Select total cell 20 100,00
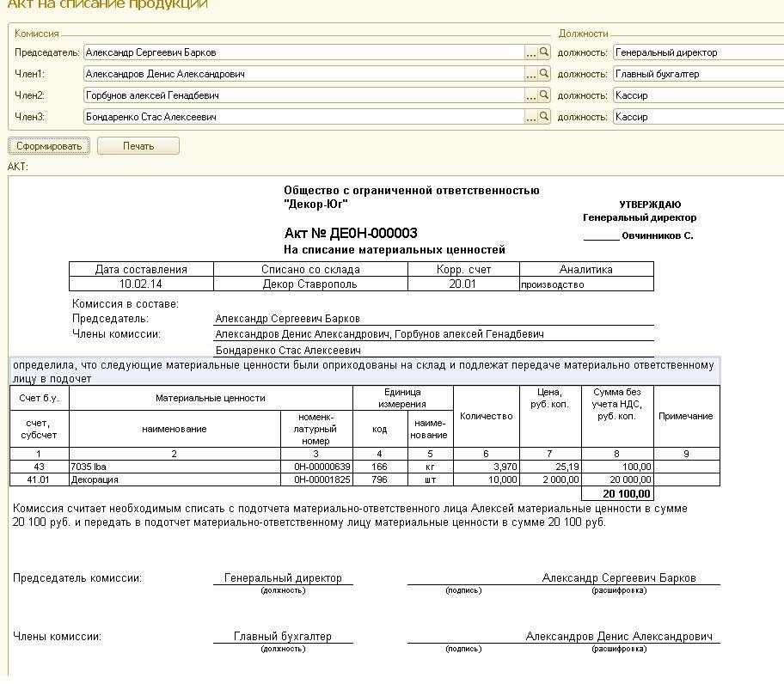Viewport: 784px width, 684px height. [x=617, y=493]
